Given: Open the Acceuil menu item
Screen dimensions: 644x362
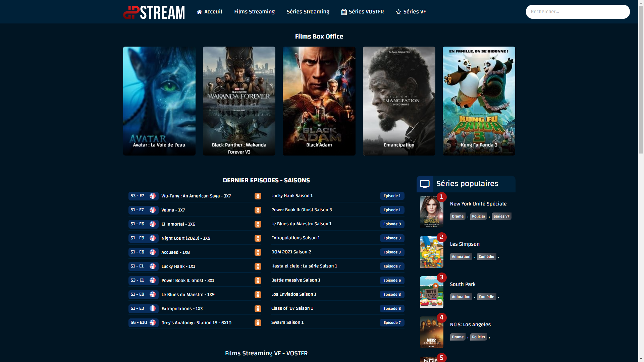Looking at the screenshot, I should (209, 12).
